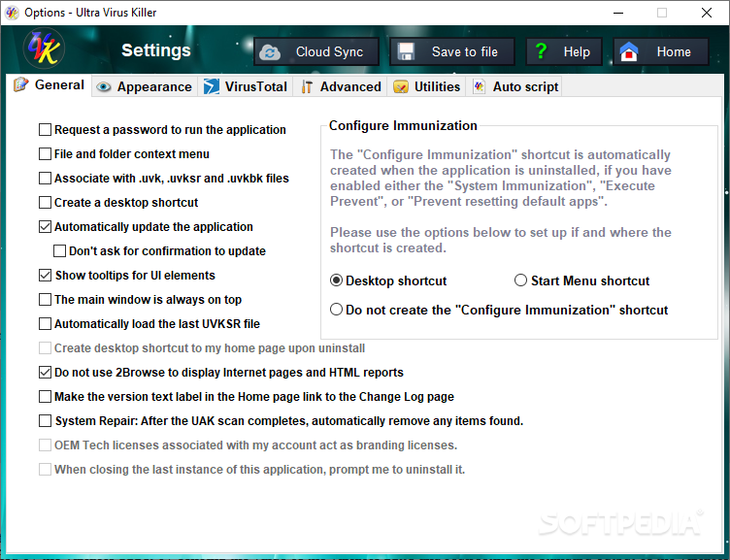The height and width of the screenshot is (560, 730).
Task: Click the eye icon for Appearance
Action: 103,87
